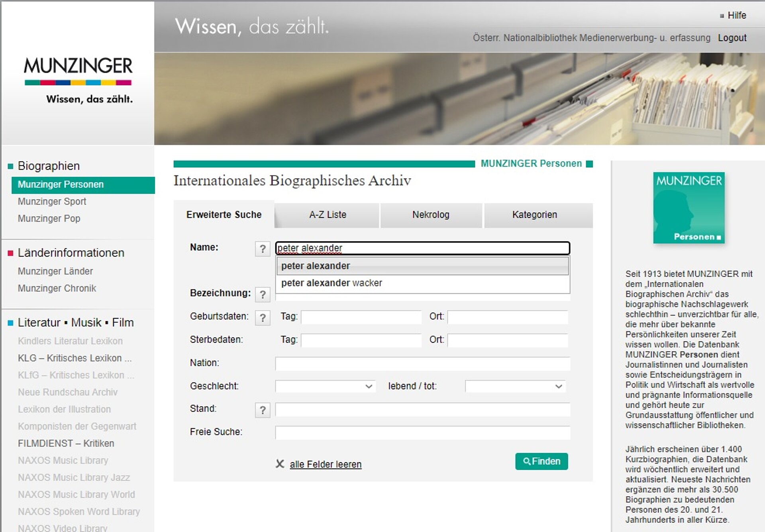Viewport: 765px width, 532px height.
Task: Open the lebend / tot dropdown
Action: click(x=515, y=386)
